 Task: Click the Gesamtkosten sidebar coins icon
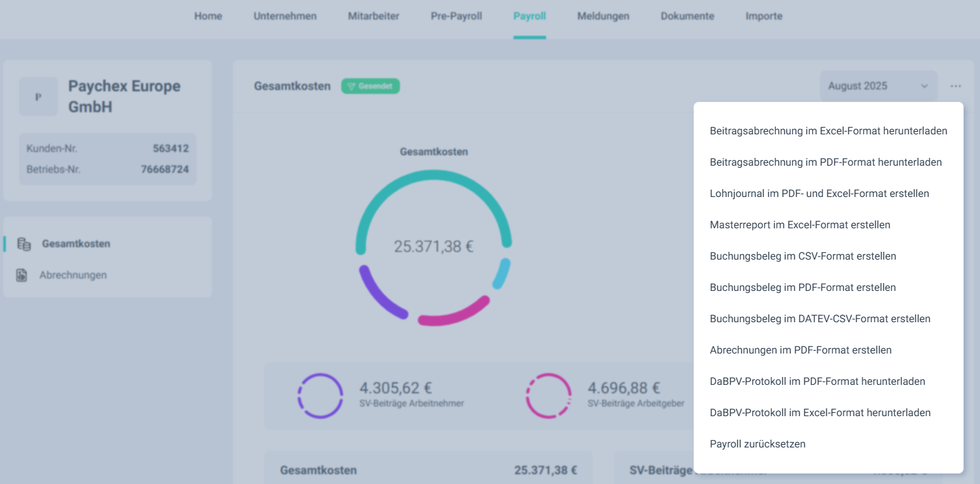point(24,244)
